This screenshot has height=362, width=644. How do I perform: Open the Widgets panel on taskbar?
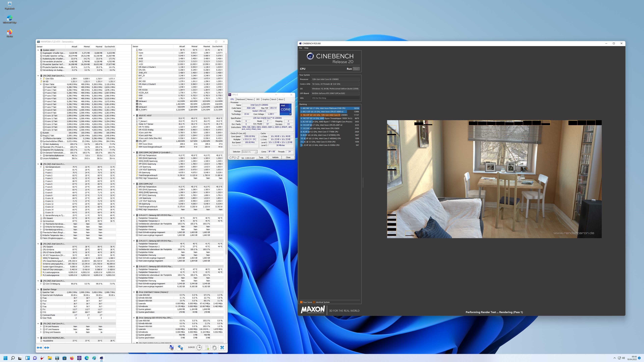coord(28,358)
